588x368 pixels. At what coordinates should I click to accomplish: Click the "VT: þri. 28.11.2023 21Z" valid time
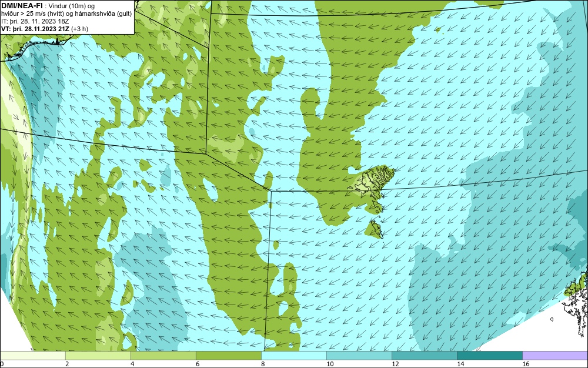(x=35, y=29)
